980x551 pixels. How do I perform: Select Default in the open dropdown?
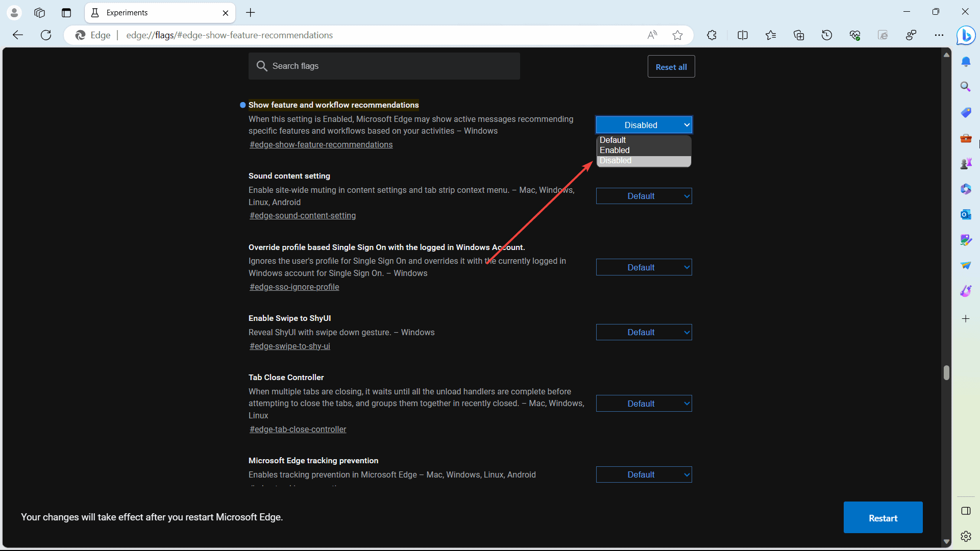(x=644, y=140)
